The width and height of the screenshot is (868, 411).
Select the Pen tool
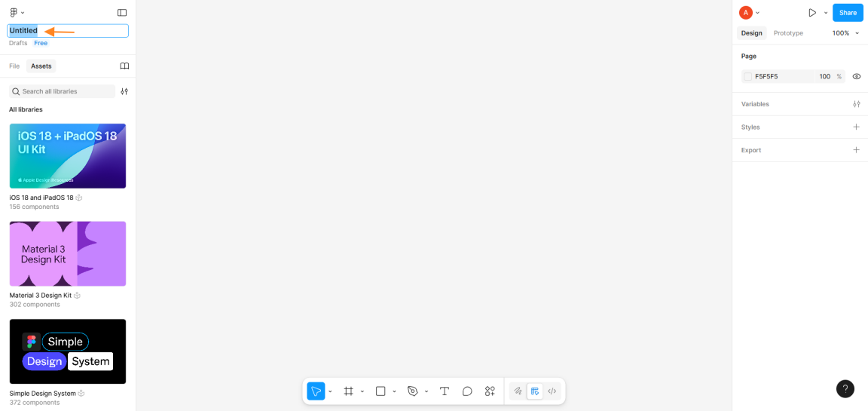point(412,391)
